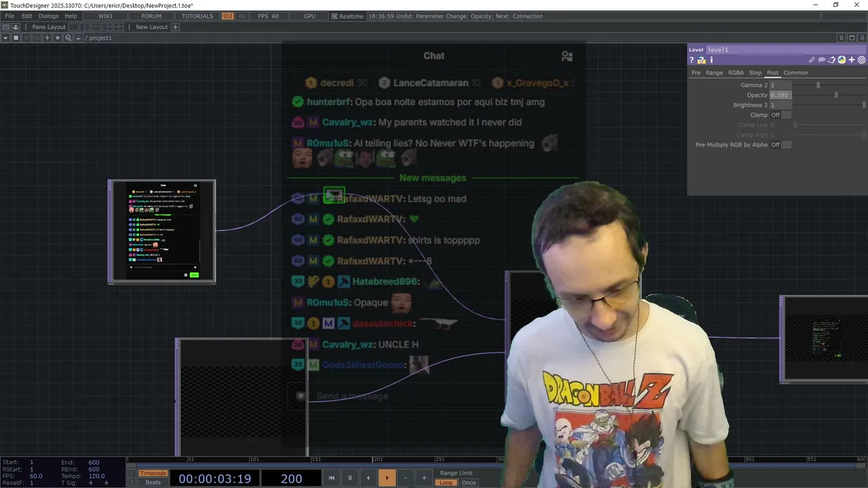The height and width of the screenshot is (488, 868).
Task: Open the WIKI link button
Action: pos(105,16)
